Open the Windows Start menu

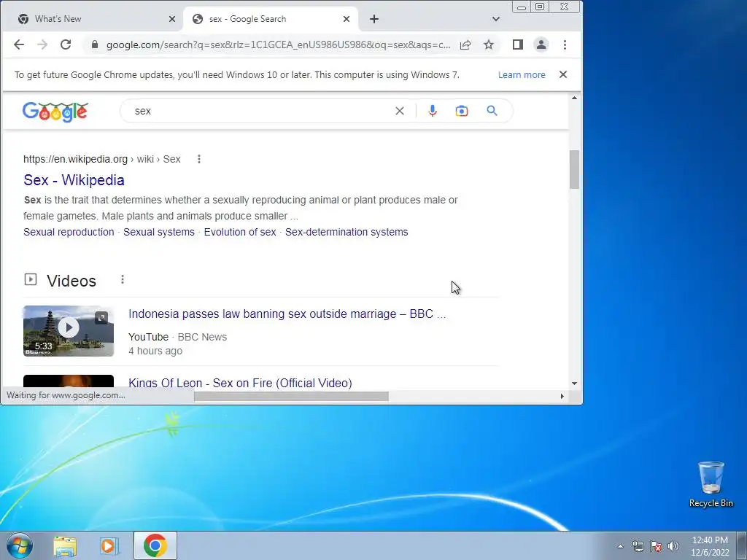[x=20, y=545]
